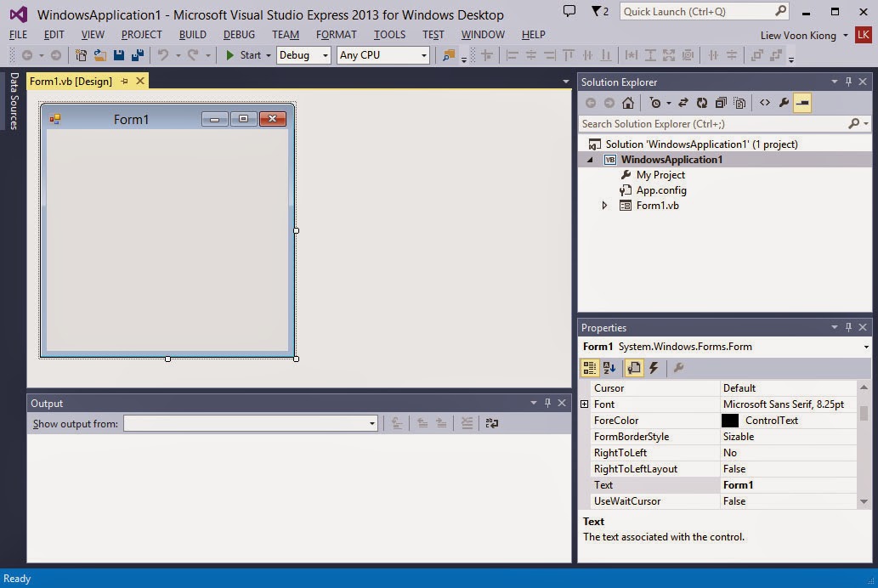Open the View Code icon in Solution Explorer

pyautogui.click(x=767, y=103)
